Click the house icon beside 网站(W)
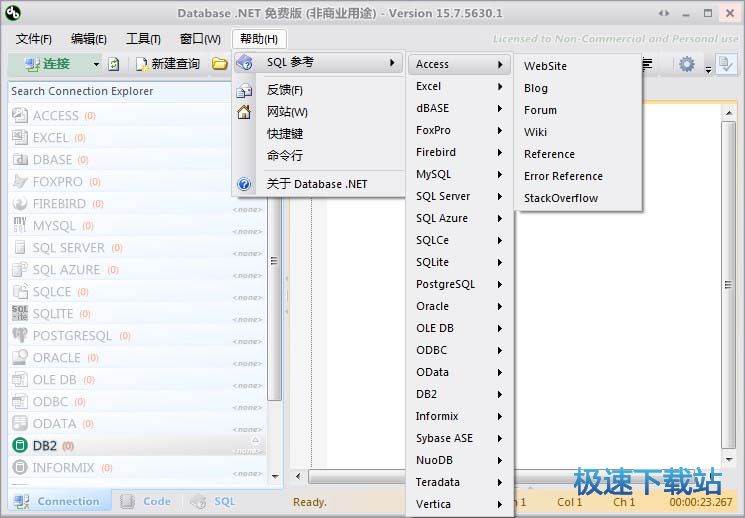This screenshot has width=745, height=518. [x=244, y=112]
